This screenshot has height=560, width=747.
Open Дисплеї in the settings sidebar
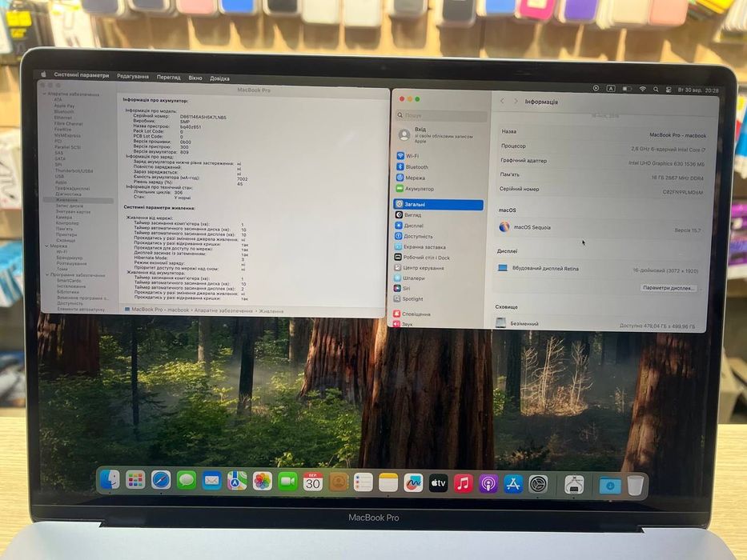409,226
